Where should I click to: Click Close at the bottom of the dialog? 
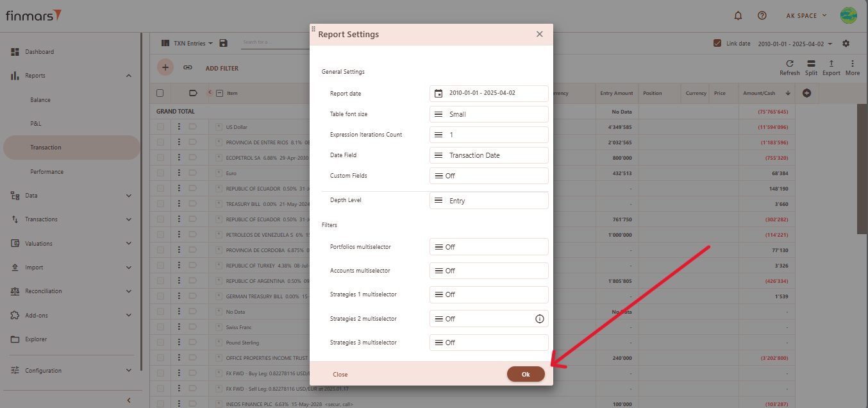click(340, 375)
